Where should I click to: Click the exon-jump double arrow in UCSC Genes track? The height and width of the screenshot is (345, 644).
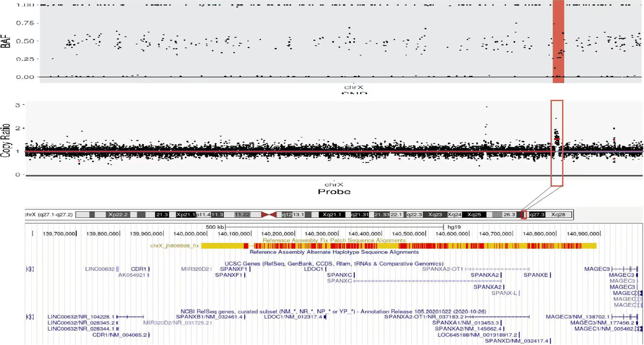tap(30, 269)
